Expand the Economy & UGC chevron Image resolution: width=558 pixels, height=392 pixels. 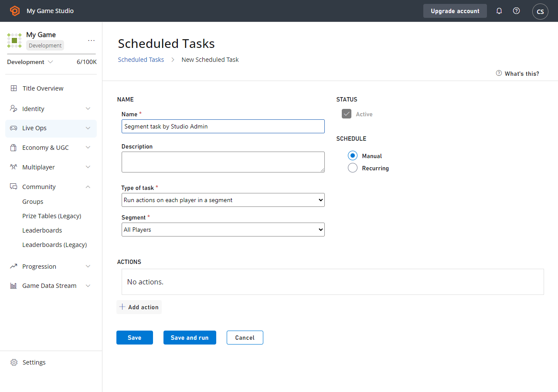click(88, 148)
